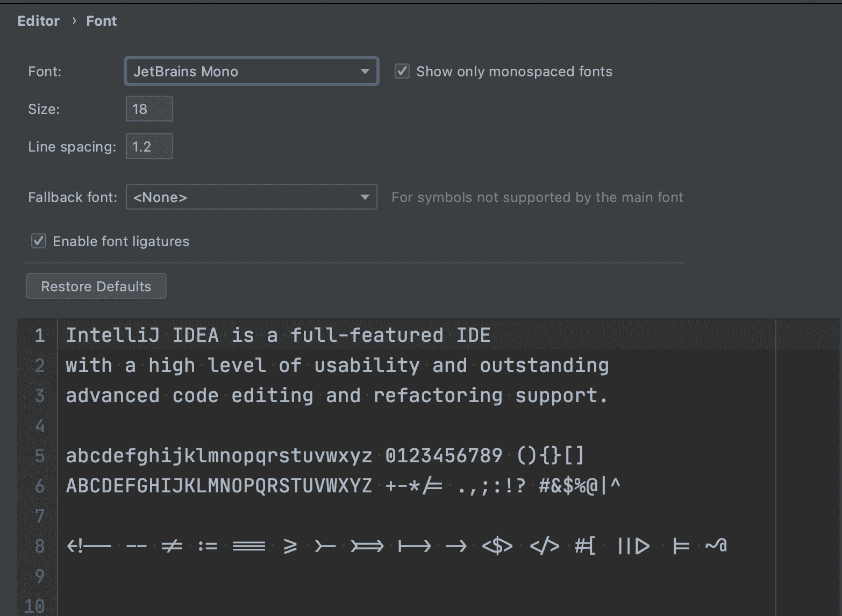Click gutter line number 1
The height and width of the screenshot is (616, 842).
click(x=39, y=335)
